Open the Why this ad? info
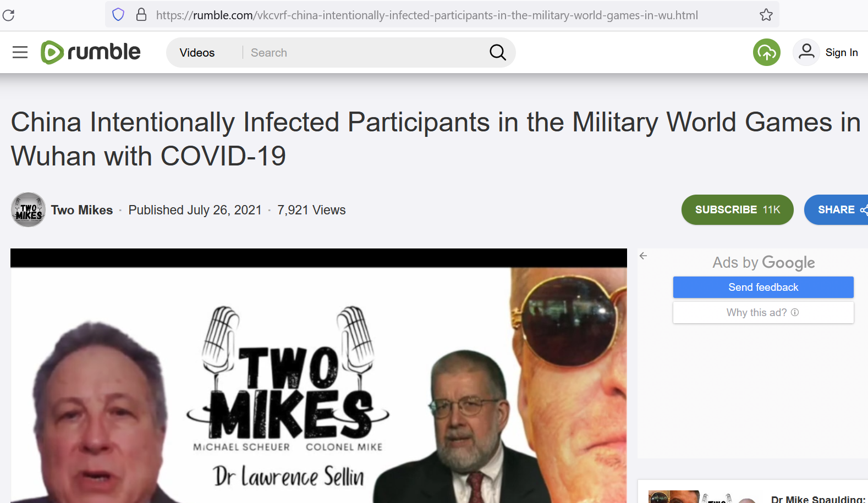Viewport: 868px width, 503px height. (763, 312)
